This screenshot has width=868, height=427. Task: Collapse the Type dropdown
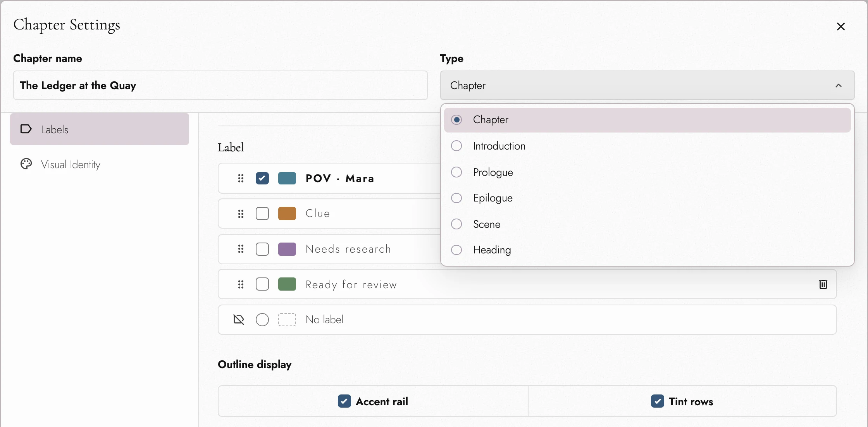647,85
